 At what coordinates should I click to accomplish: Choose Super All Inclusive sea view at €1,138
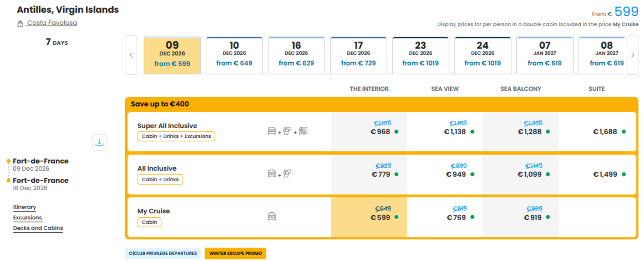click(445, 131)
